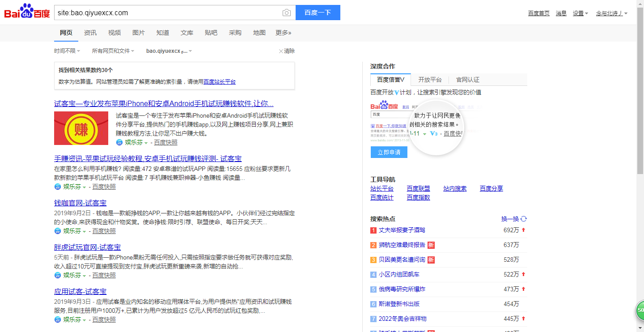
Task: Click the 百度一下 search button
Action: [x=318, y=13]
